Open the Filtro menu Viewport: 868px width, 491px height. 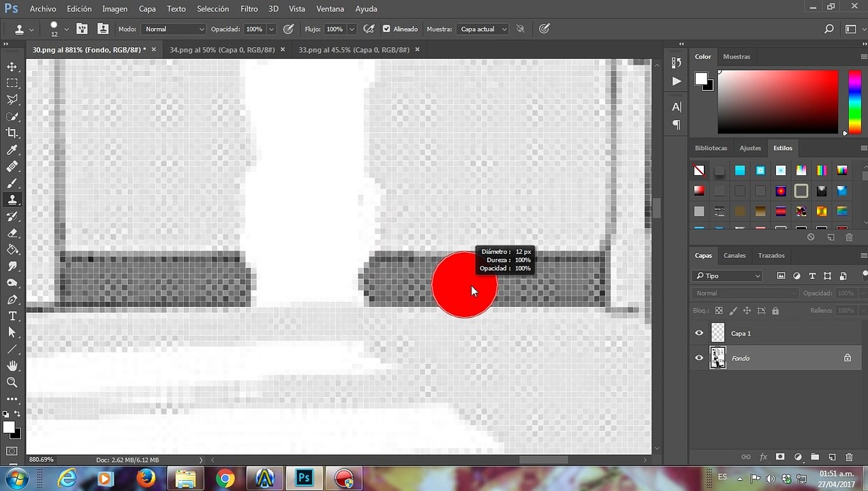pyautogui.click(x=249, y=9)
